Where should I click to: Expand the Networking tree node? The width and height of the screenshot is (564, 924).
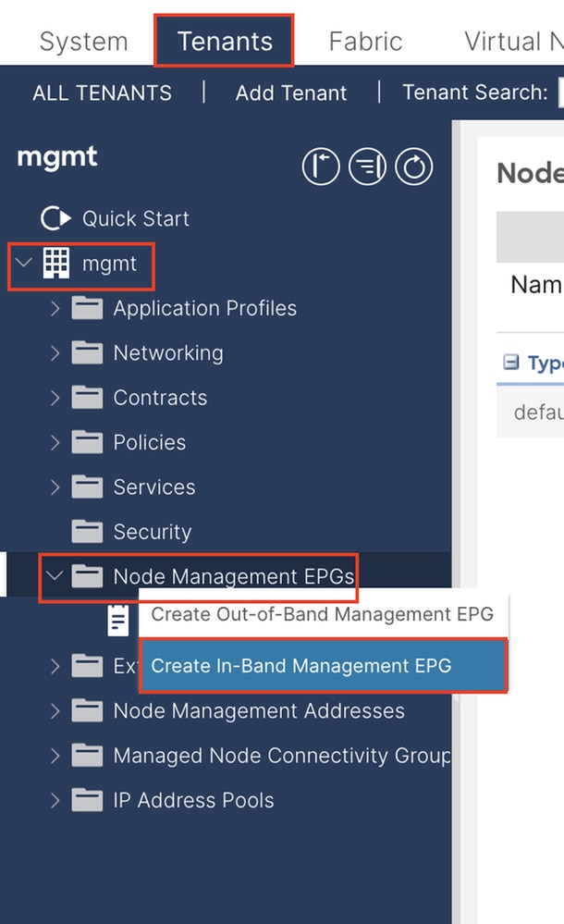[x=55, y=352]
